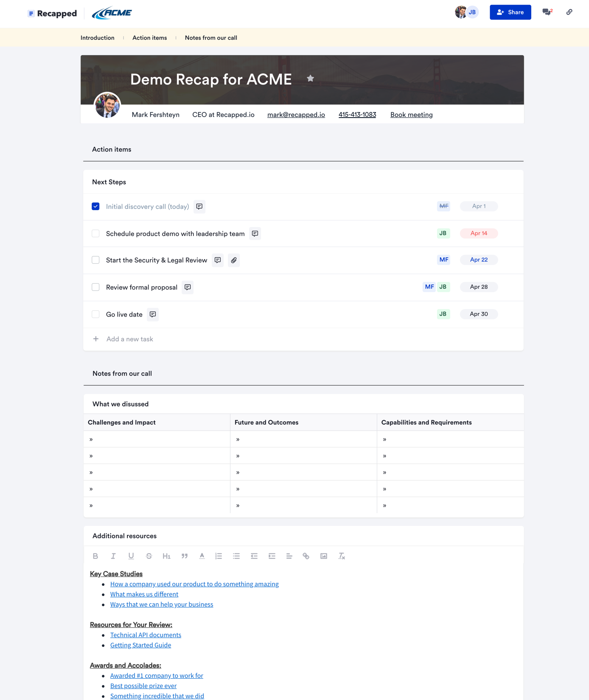Screen dimensions: 589x700
Task: Click the Bold formatting icon
Action: 95,556
